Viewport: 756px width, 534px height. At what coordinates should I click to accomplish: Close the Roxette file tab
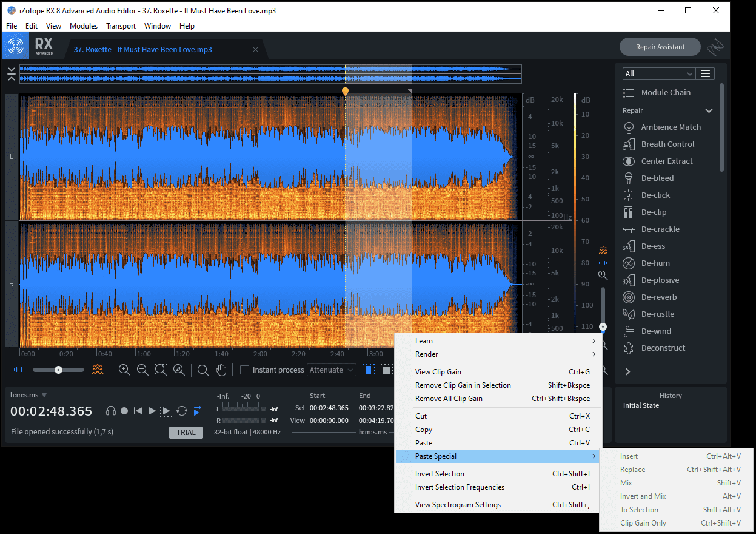(x=255, y=50)
